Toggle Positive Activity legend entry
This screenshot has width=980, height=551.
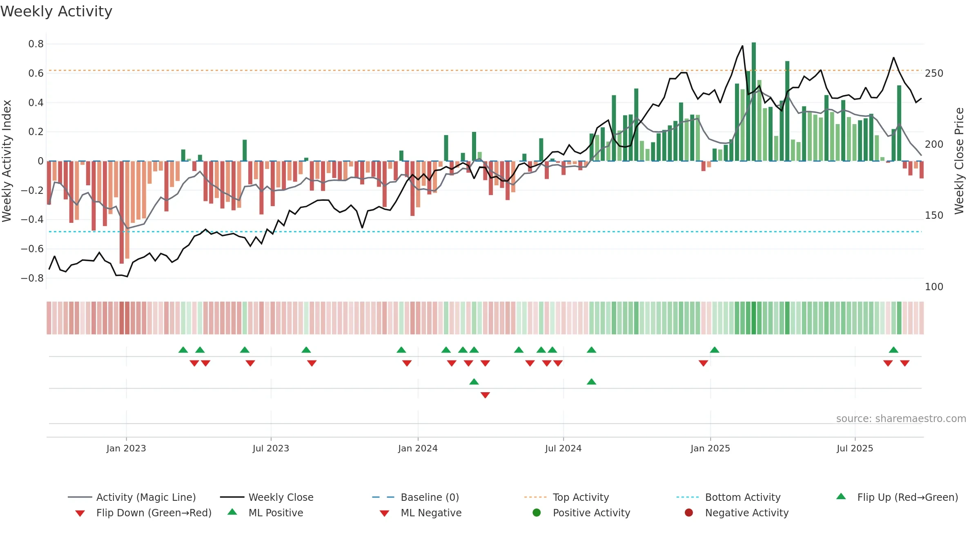(581, 513)
